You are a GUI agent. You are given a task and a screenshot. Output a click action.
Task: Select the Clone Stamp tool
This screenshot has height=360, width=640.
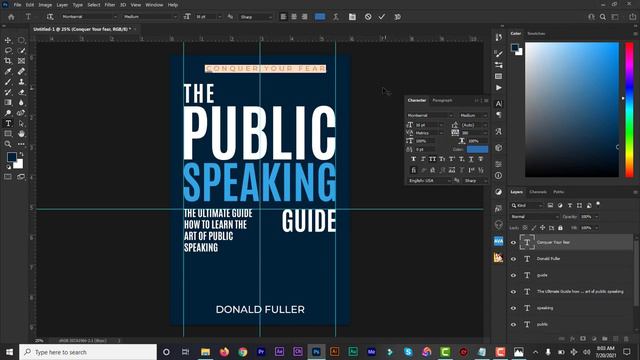pos(21,82)
